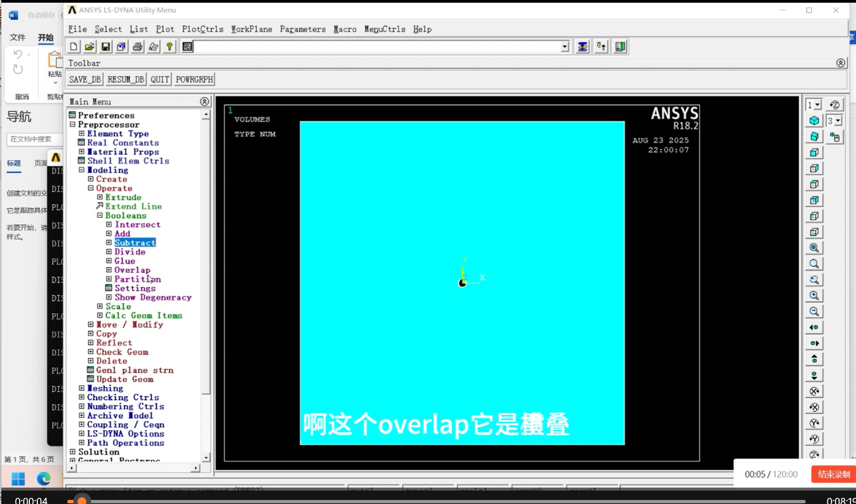Expand the Extrude tree node

[100, 198]
